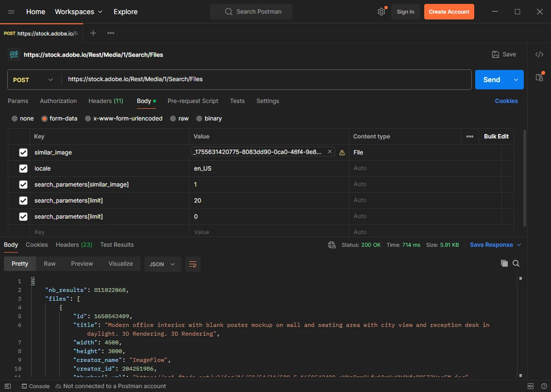The height and width of the screenshot is (392, 551).
Task: Uncheck the checkbox for value 0 row
Action: [x=23, y=216]
